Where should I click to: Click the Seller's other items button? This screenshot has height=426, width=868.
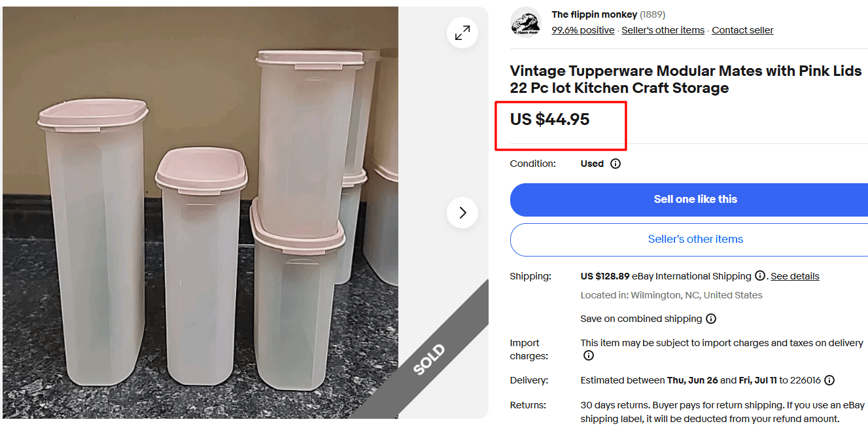(x=695, y=240)
